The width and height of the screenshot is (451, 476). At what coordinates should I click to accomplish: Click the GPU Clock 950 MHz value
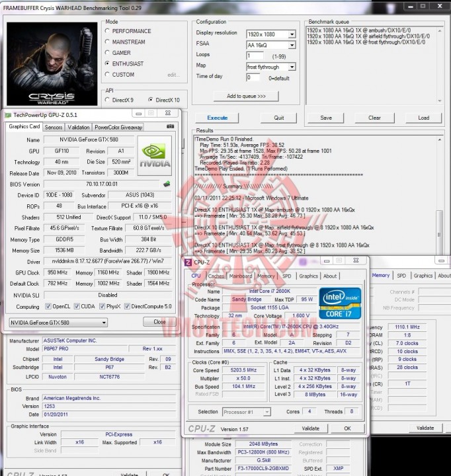point(58,272)
